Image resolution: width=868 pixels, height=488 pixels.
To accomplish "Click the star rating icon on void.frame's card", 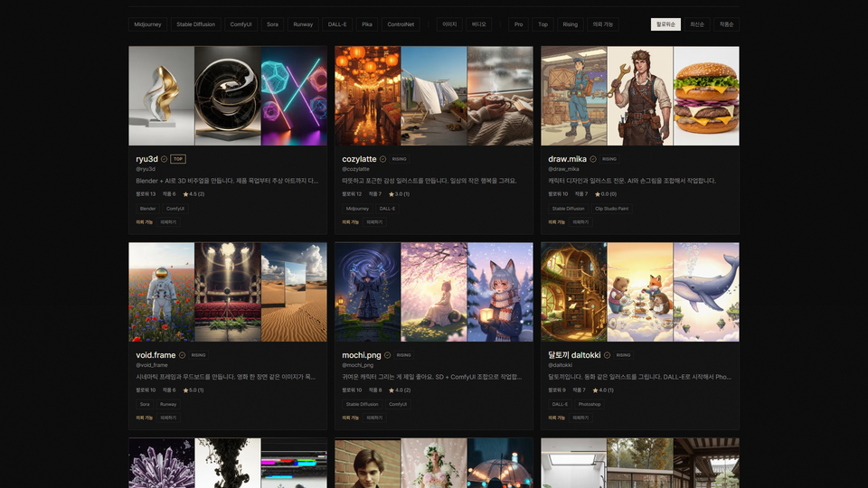I will (185, 389).
